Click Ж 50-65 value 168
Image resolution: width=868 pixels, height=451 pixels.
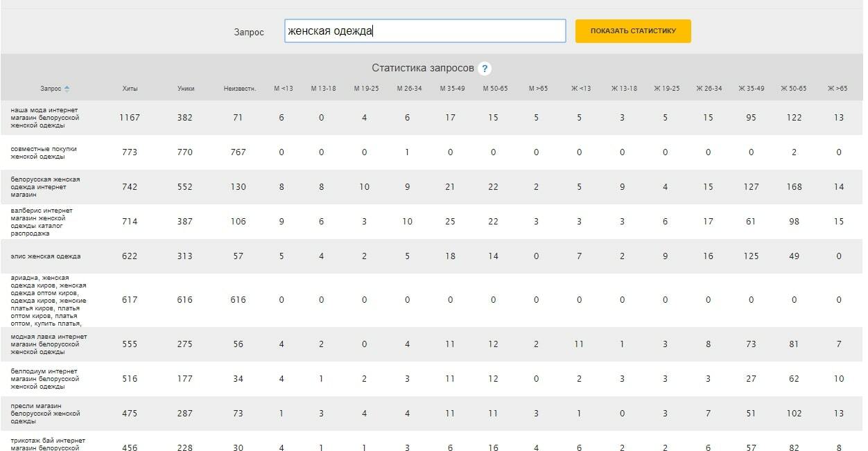[795, 187]
